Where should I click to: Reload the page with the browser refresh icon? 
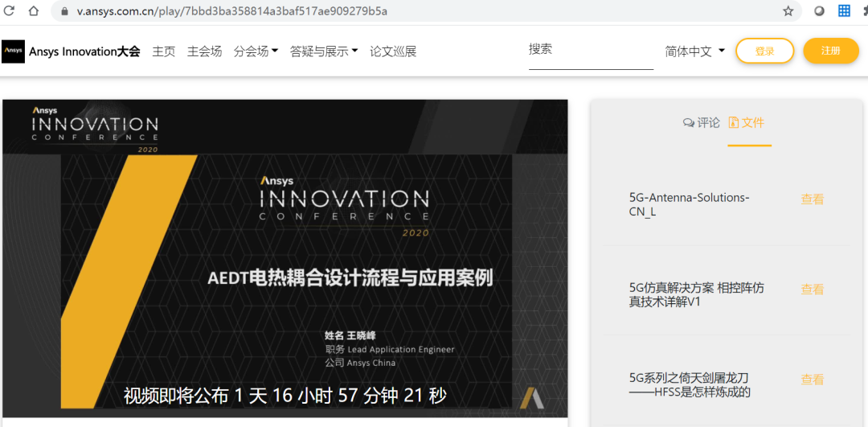click(x=10, y=10)
